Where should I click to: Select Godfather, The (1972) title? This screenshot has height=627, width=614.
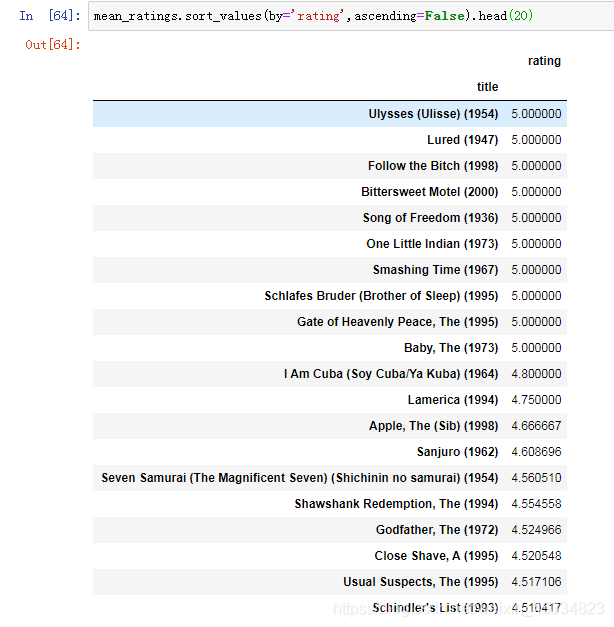point(437,530)
